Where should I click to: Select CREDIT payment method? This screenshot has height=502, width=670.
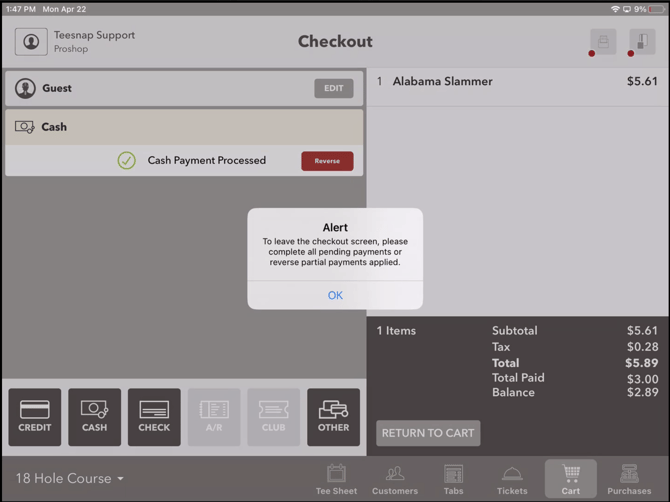point(35,417)
